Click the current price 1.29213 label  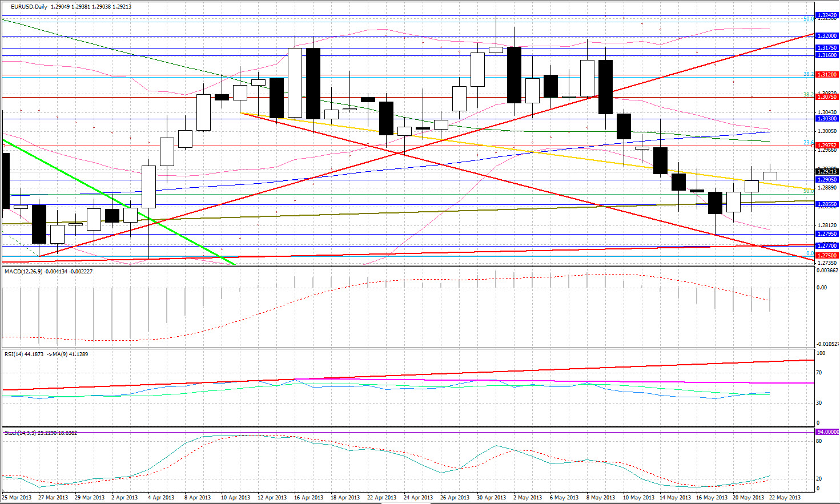[826, 171]
